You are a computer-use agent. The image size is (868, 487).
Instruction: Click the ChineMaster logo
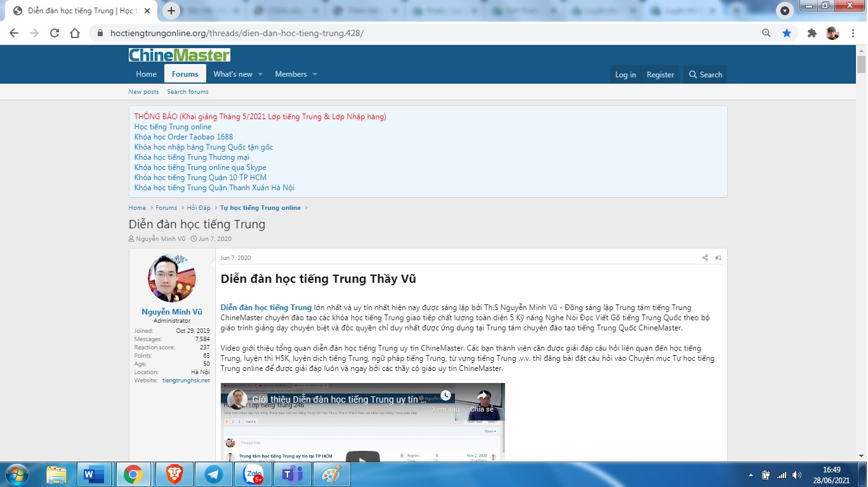(179, 55)
